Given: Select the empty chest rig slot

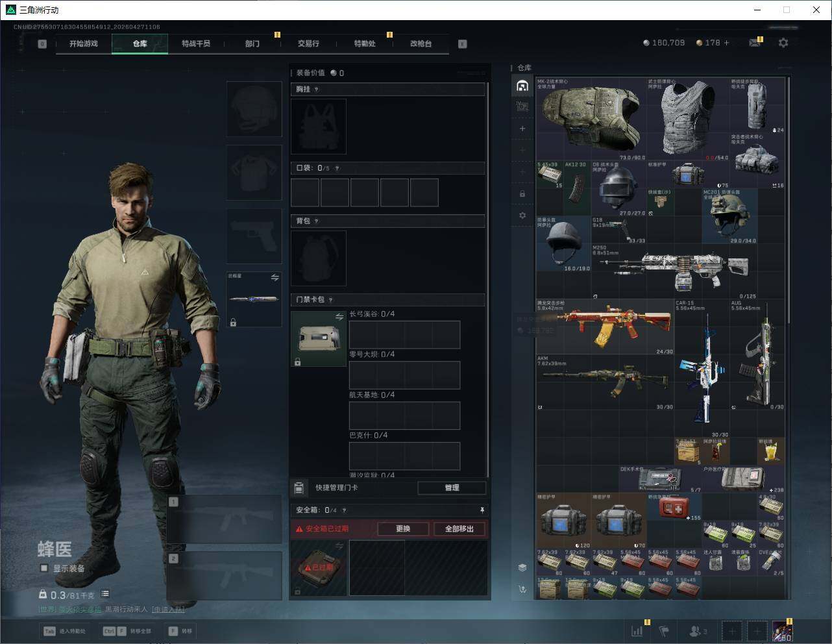Looking at the screenshot, I should pos(319,127).
